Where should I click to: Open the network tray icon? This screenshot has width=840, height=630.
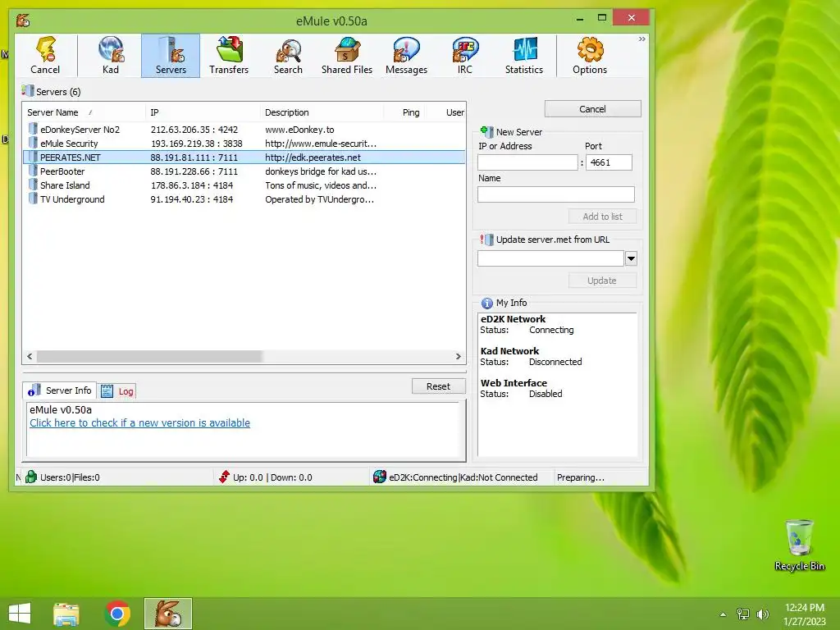click(743, 614)
